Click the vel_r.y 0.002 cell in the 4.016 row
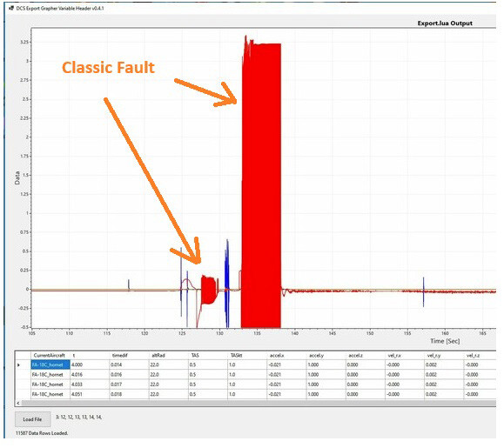Image resolution: width=504 pixels, height=448 pixels. click(444, 374)
